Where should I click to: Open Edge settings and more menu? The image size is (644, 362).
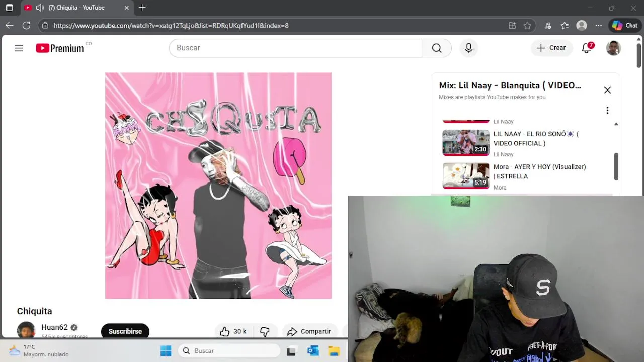coord(598,25)
